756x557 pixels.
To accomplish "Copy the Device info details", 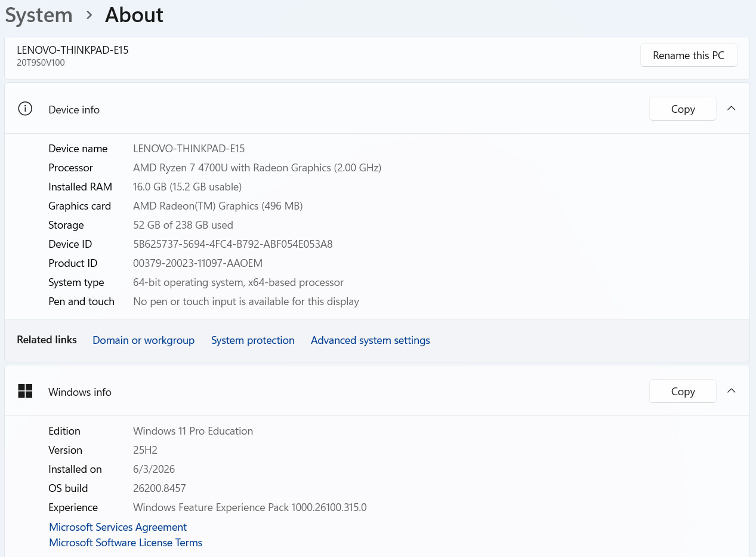I will point(683,109).
